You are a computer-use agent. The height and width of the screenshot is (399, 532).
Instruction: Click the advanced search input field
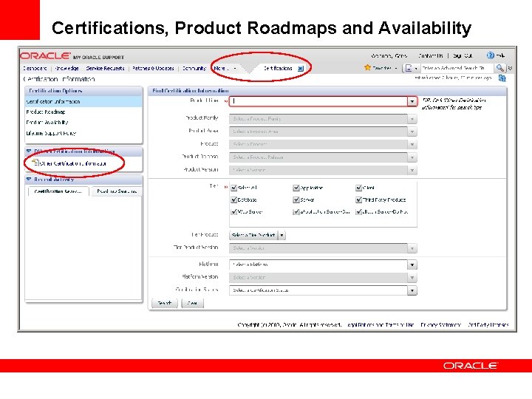tap(457, 68)
